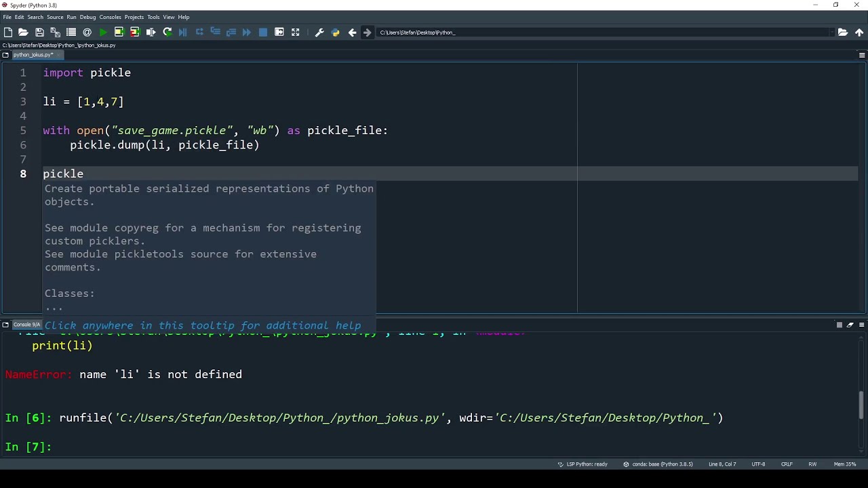
Task: Browse working directory folder icon
Action: (843, 32)
